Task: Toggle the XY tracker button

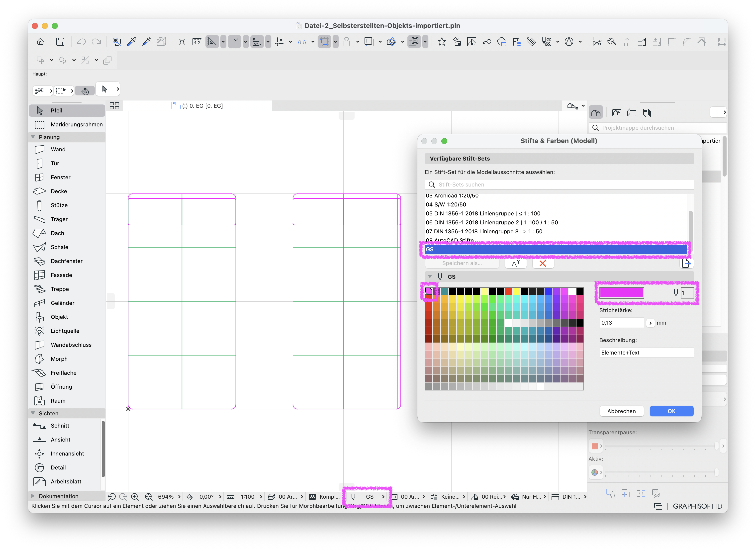Action: (x=257, y=42)
